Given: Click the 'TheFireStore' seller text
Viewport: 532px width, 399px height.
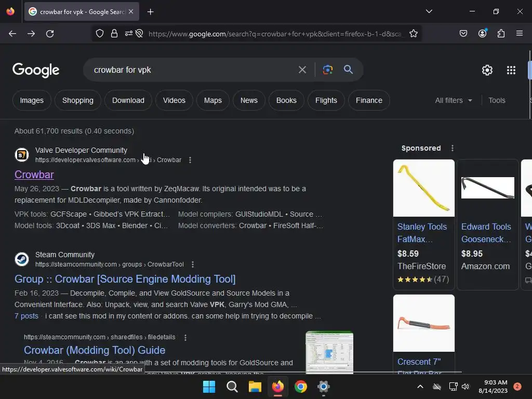Looking at the screenshot, I should [422, 267].
